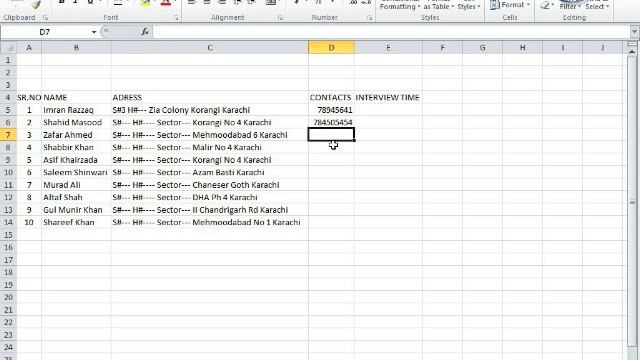The image size is (640, 360).
Task: Select the Zia Colony Korangi address cell
Action: coord(210,110)
